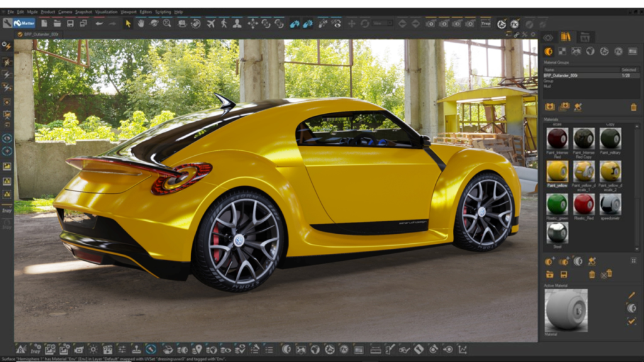Click the undo arrow icon
The height and width of the screenshot is (362, 644).
click(99, 23)
